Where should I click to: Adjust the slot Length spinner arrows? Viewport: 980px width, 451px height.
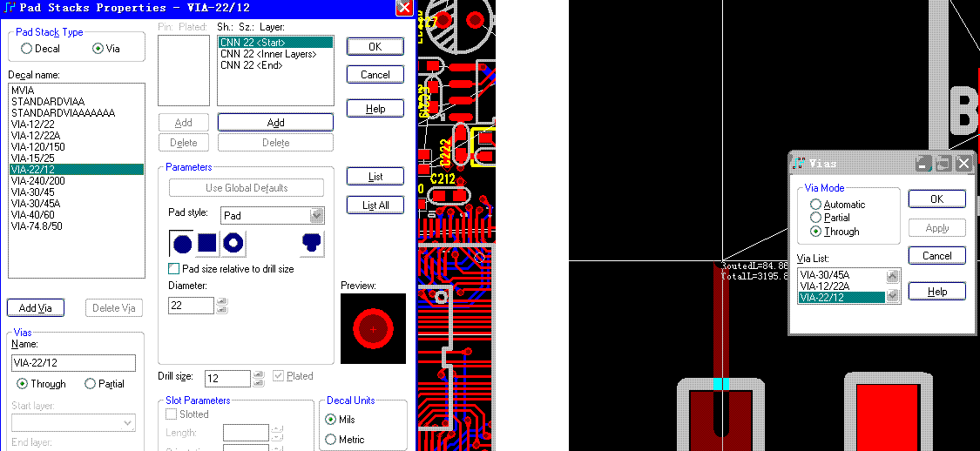[278, 432]
